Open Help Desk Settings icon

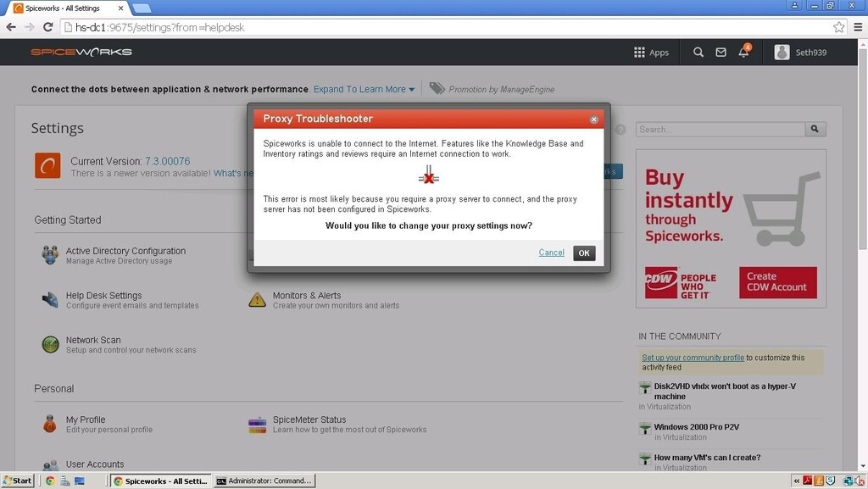point(50,300)
